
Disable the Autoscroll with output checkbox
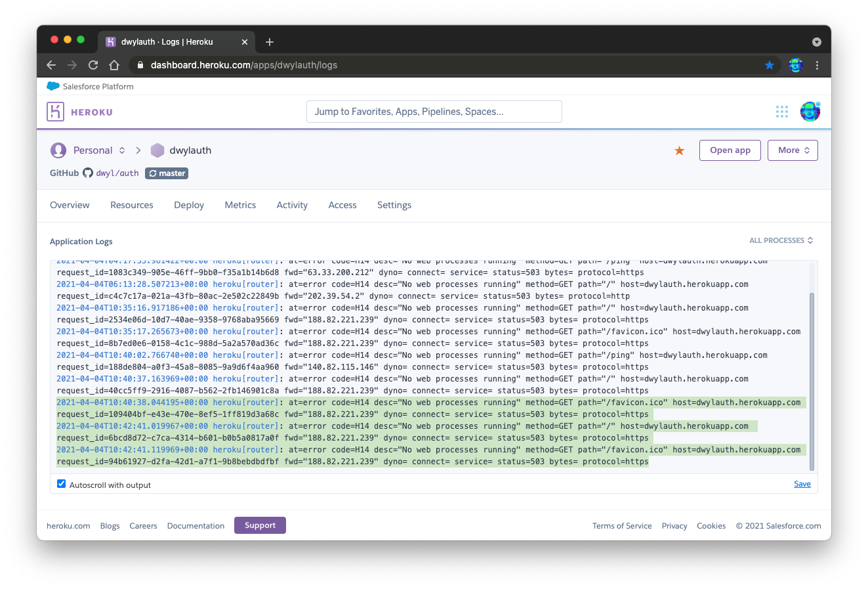pos(61,483)
